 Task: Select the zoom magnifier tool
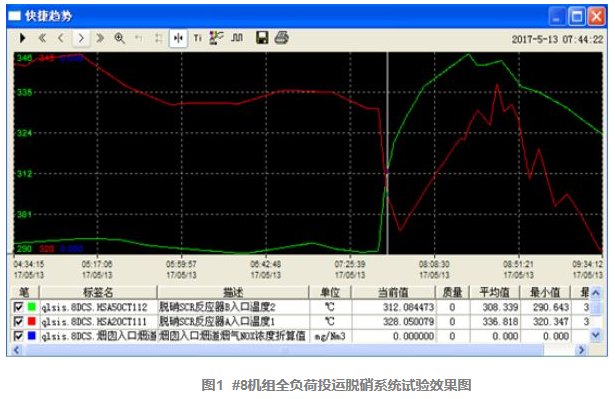pos(119,38)
